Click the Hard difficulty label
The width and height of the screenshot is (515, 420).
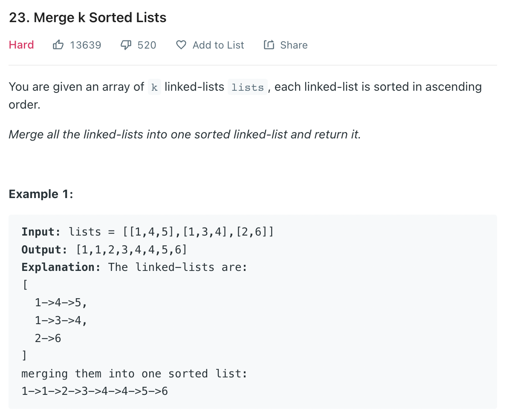coord(21,44)
